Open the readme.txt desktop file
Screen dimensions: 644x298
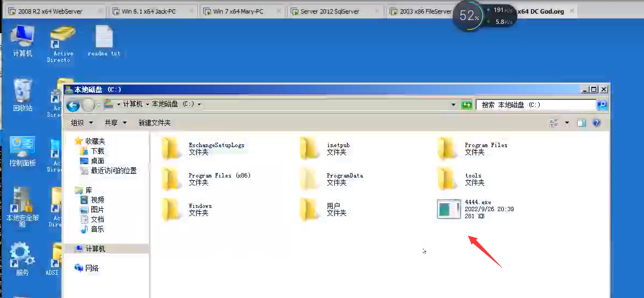pyautogui.click(x=104, y=41)
